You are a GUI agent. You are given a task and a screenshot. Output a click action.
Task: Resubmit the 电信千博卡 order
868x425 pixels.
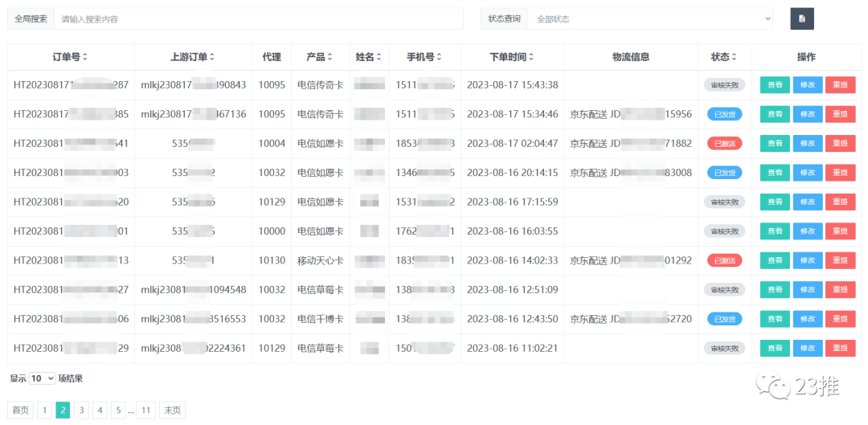pos(841,319)
